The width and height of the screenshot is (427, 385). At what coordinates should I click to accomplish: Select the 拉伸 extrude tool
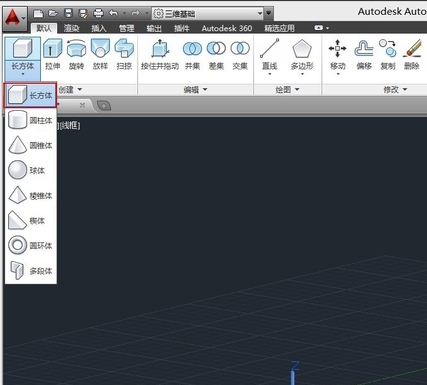[53, 55]
